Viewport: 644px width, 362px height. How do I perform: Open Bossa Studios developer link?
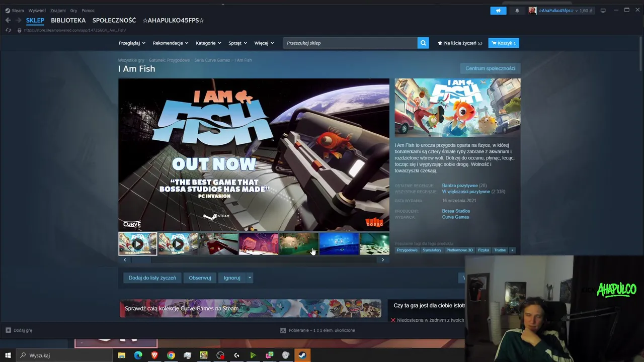tap(456, 211)
